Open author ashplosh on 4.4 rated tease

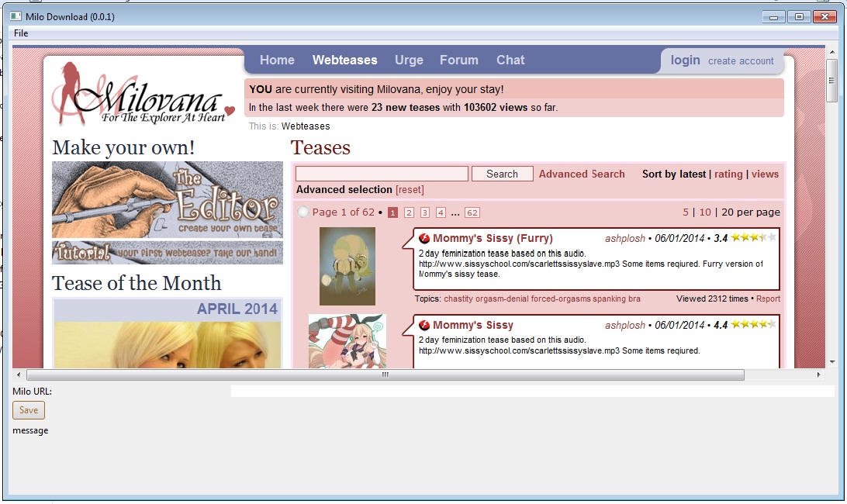pyautogui.click(x=625, y=325)
